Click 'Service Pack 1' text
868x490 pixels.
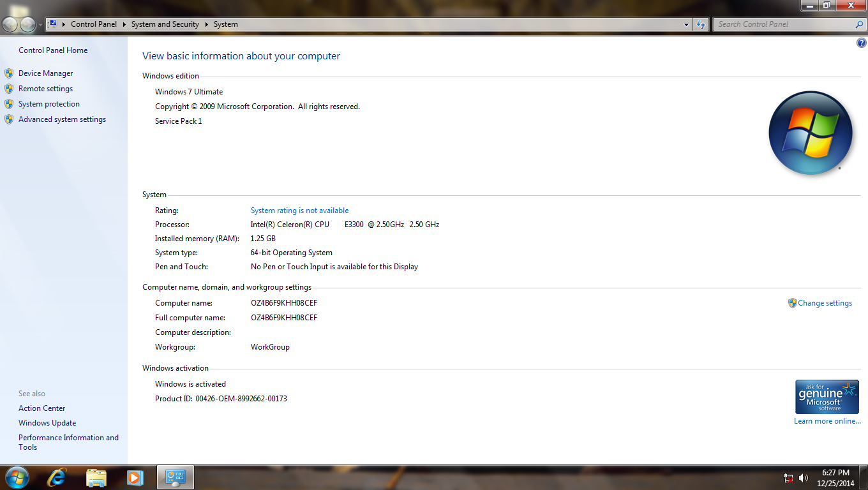[x=178, y=121]
